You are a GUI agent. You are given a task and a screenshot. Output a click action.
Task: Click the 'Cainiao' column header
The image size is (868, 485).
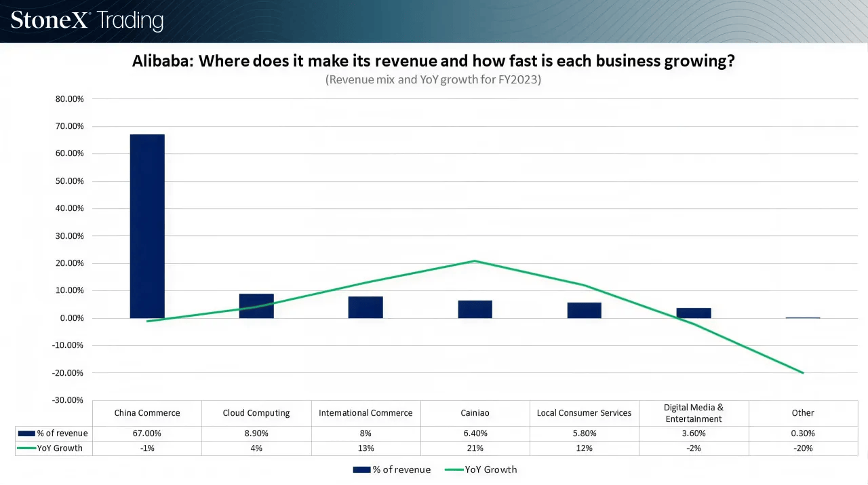click(475, 413)
